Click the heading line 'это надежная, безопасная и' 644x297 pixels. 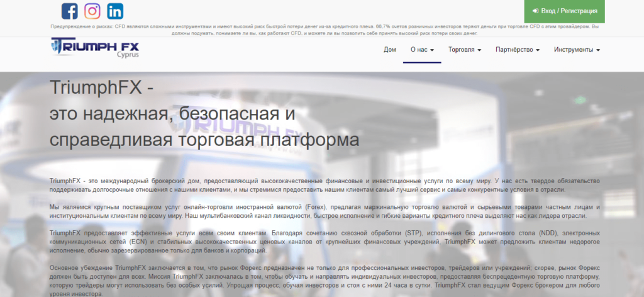click(172, 114)
